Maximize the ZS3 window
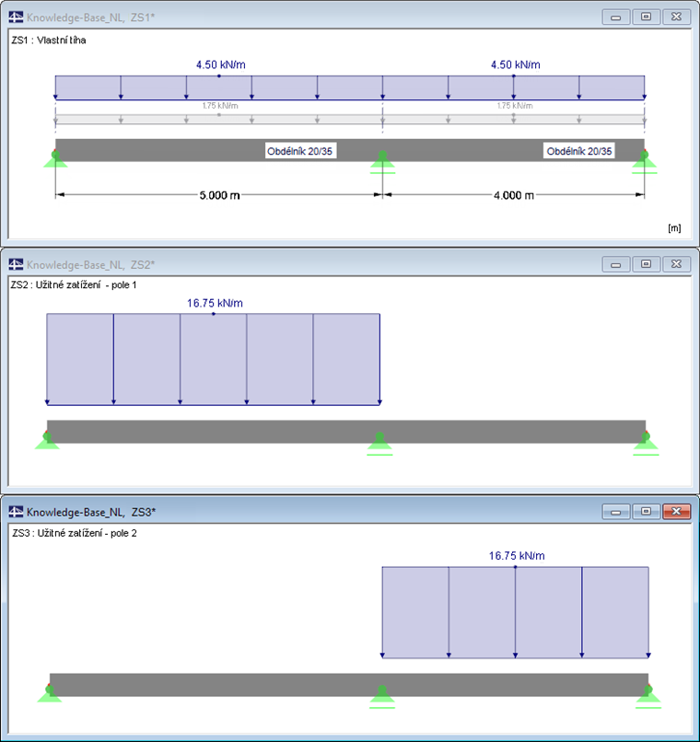 (646, 512)
